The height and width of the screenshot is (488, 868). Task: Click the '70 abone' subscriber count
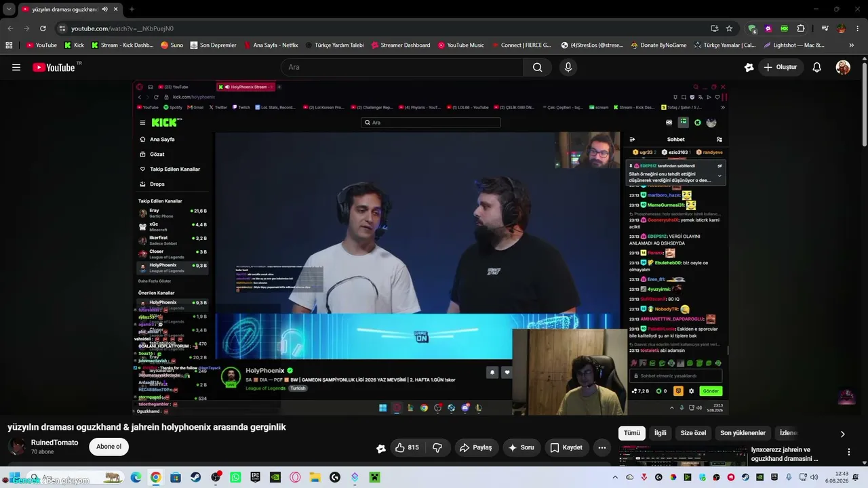(42, 451)
